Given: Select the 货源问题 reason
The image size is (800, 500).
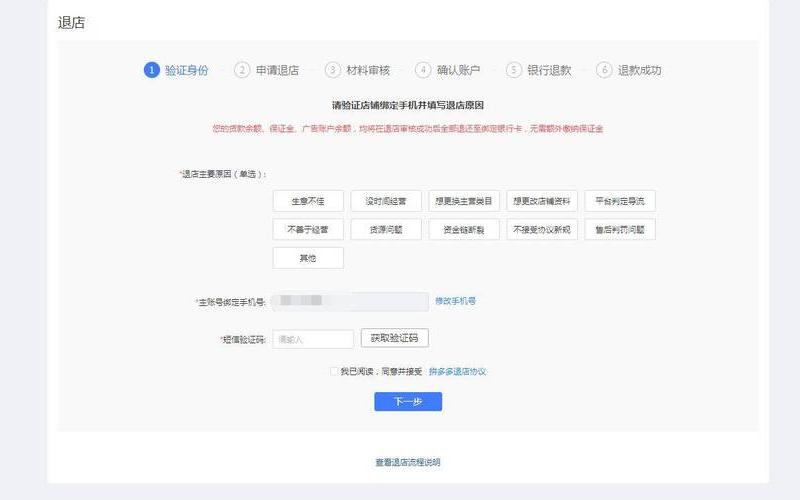Looking at the screenshot, I should (386, 230).
